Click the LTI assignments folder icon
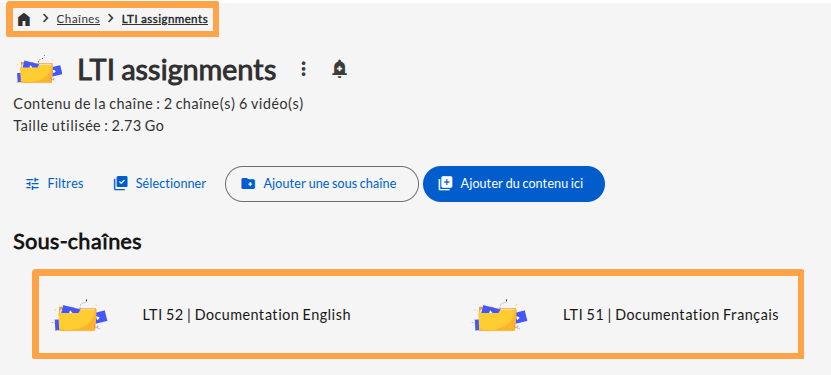The image size is (831, 375). (x=38, y=70)
